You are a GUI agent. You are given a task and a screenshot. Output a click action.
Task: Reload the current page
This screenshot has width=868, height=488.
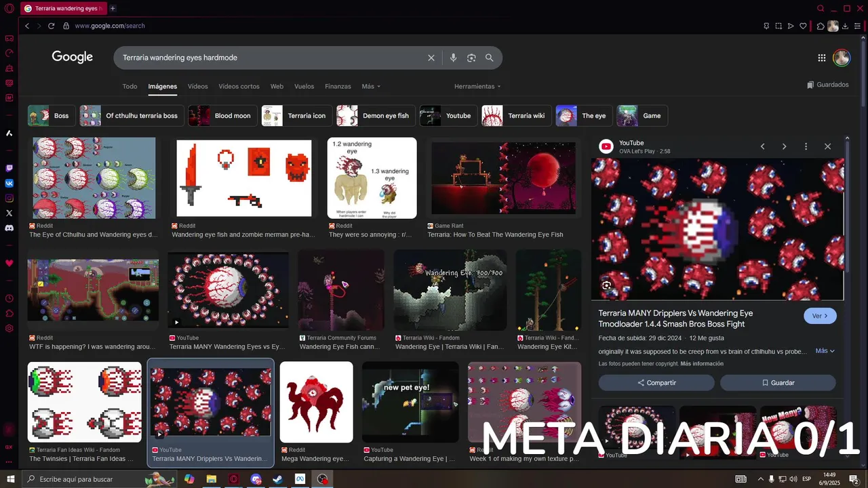pyautogui.click(x=51, y=26)
